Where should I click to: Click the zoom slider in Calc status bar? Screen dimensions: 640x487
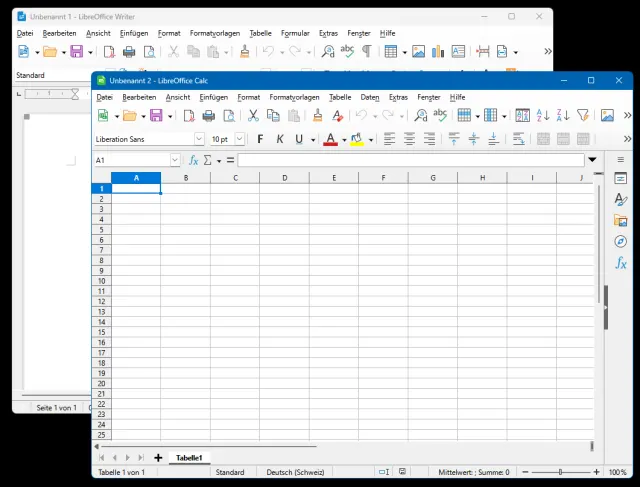(560, 472)
